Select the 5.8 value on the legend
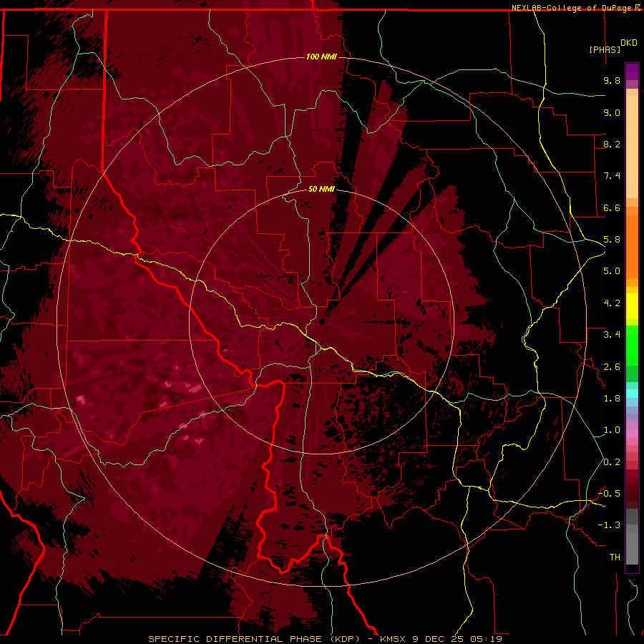Image resolution: width=644 pixels, height=644 pixels. (612, 240)
